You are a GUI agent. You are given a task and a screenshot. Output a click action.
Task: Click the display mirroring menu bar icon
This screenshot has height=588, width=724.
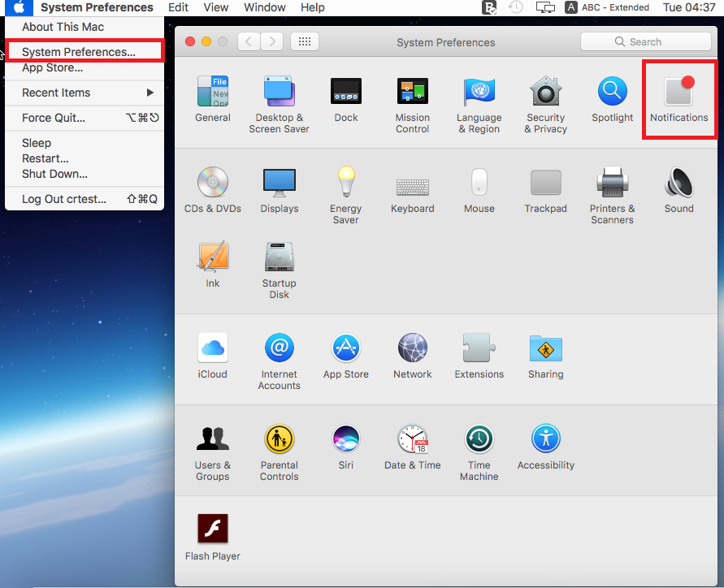click(x=545, y=7)
